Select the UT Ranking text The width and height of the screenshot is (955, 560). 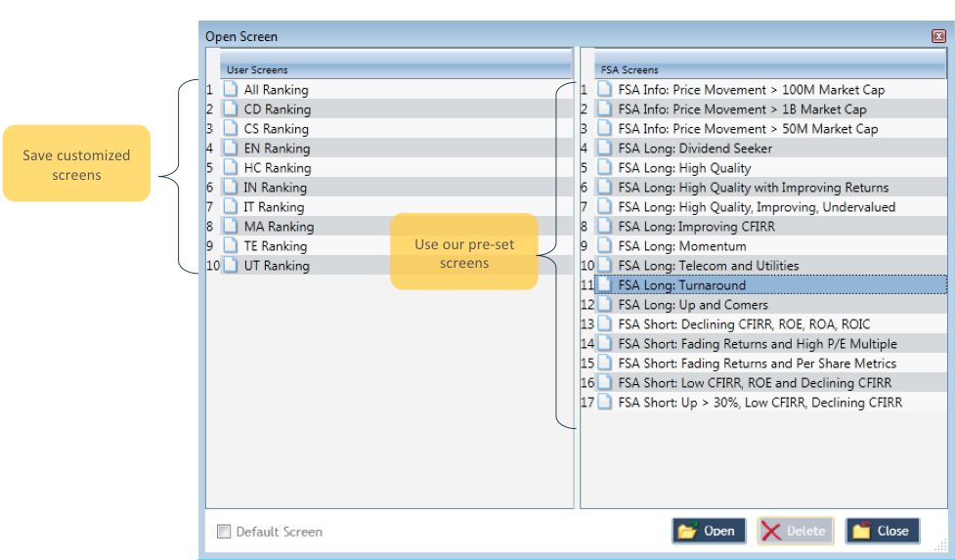point(277,266)
